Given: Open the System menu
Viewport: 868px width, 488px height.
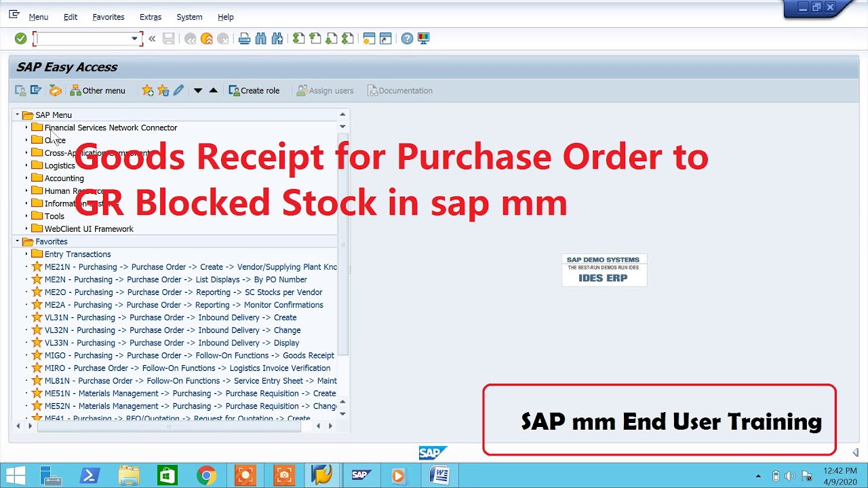Looking at the screenshot, I should pyautogui.click(x=189, y=17).
